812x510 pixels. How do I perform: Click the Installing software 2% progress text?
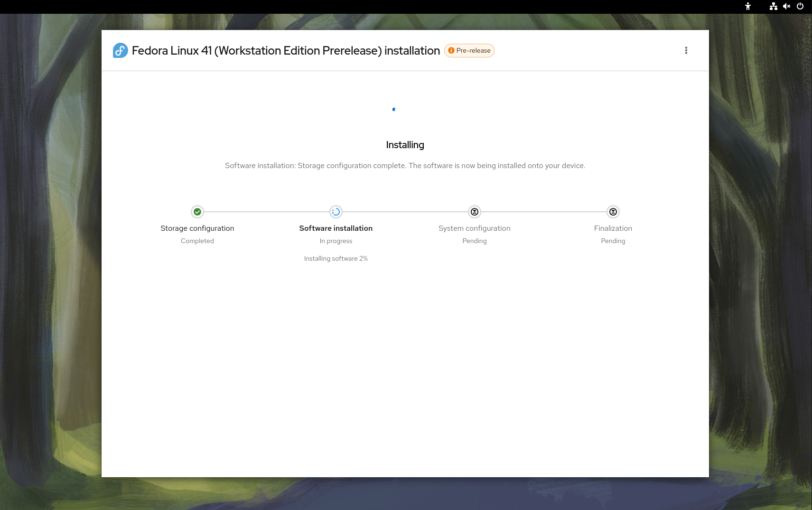coord(336,259)
